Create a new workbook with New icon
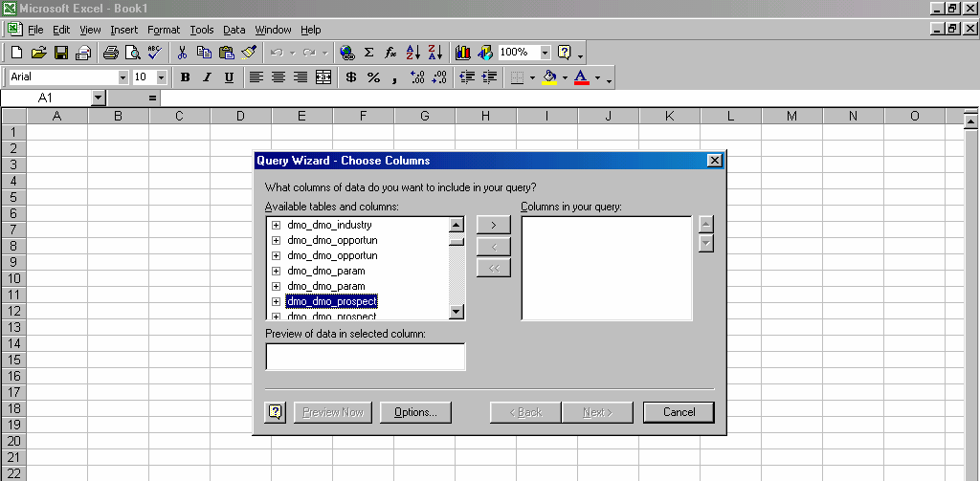Viewport: 980px width, 481px height. pos(17,54)
